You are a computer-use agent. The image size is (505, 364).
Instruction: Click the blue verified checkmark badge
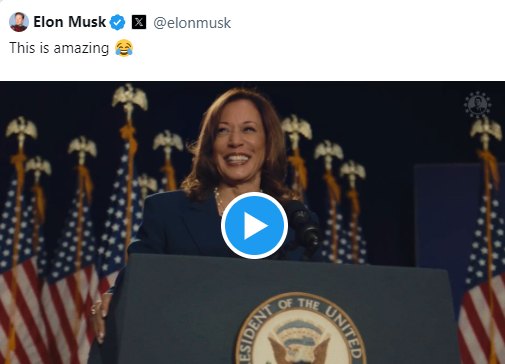(x=117, y=22)
